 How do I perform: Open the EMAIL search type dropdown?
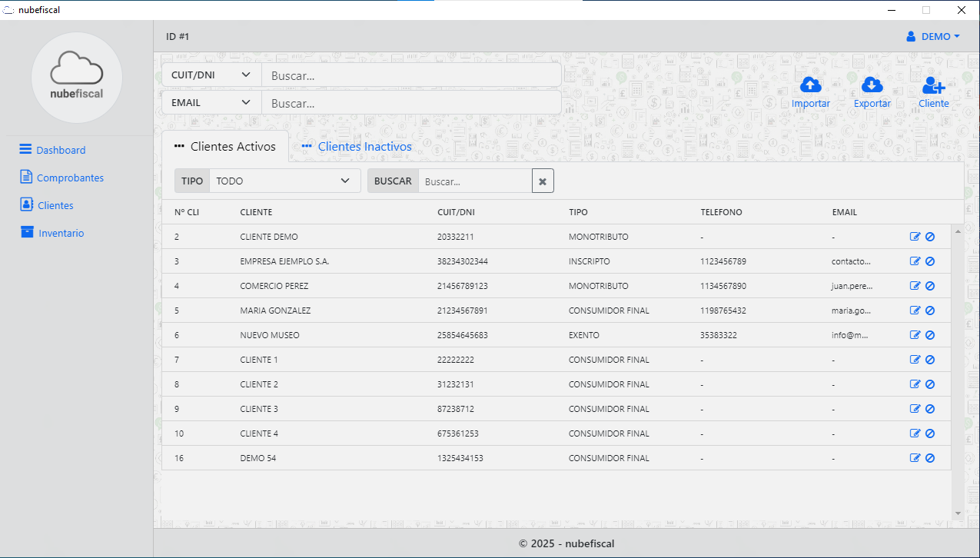coord(211,102)
